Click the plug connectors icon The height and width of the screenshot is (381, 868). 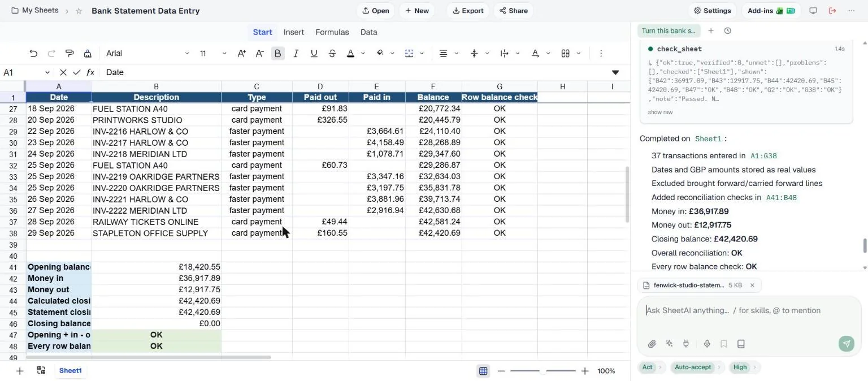pyautogui.click(x=686, y=344)
